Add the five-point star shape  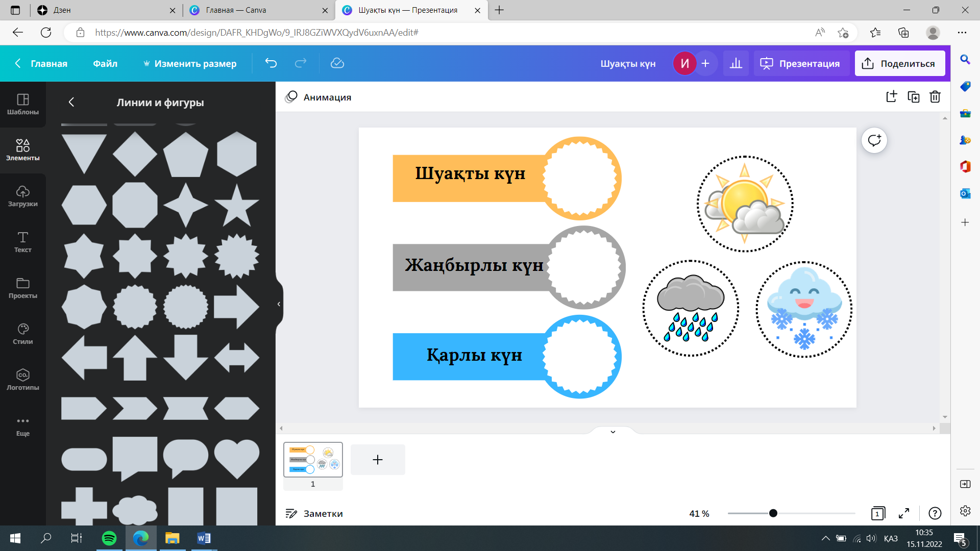tap(236, 205)
